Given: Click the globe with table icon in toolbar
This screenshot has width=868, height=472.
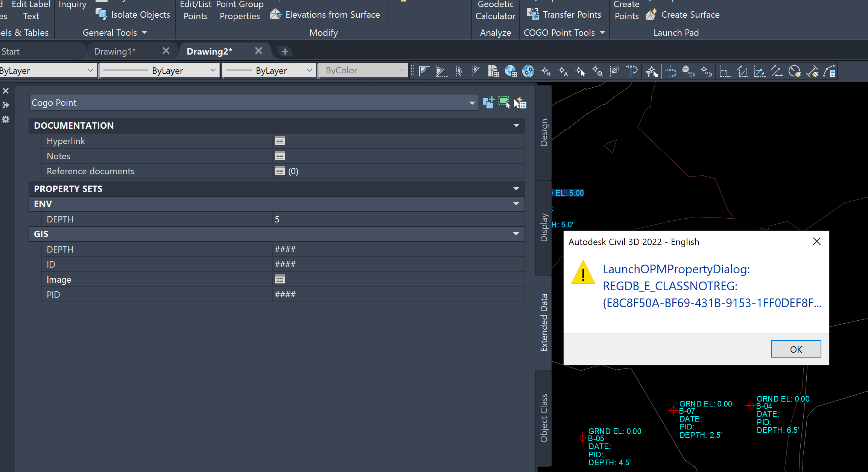Looking at the screenshot, I should click(x=511, y=71).
